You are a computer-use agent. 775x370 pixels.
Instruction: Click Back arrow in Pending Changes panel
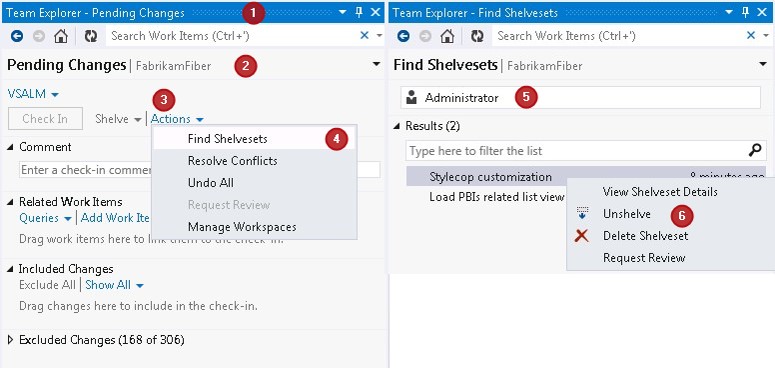(x=17, y=36)
